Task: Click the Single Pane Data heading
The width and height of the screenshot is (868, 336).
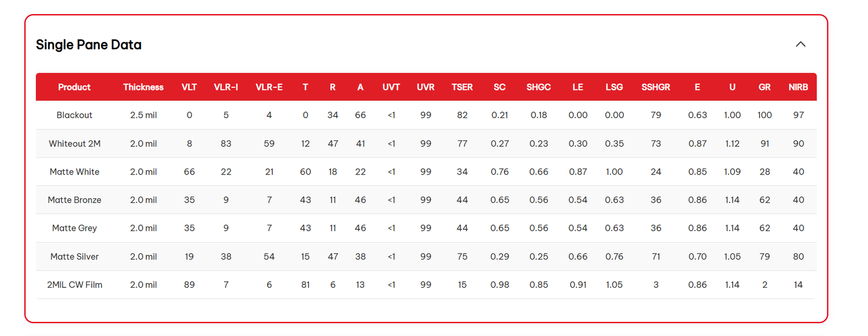Action: (x=88, y=45)
